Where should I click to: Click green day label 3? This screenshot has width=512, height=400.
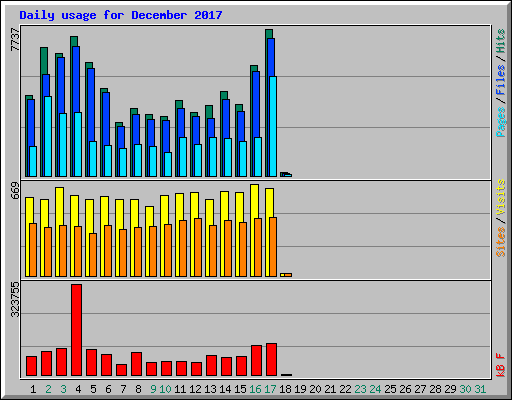click(x=63, y=389)
